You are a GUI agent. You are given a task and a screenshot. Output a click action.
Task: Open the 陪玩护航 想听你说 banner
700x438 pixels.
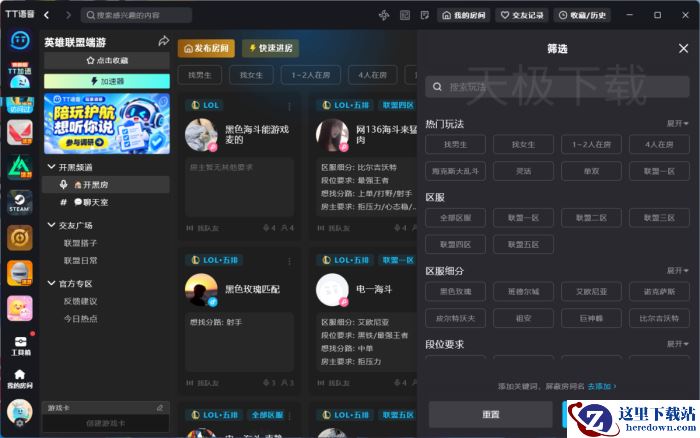pyautogui.click(x=107, y=124)
